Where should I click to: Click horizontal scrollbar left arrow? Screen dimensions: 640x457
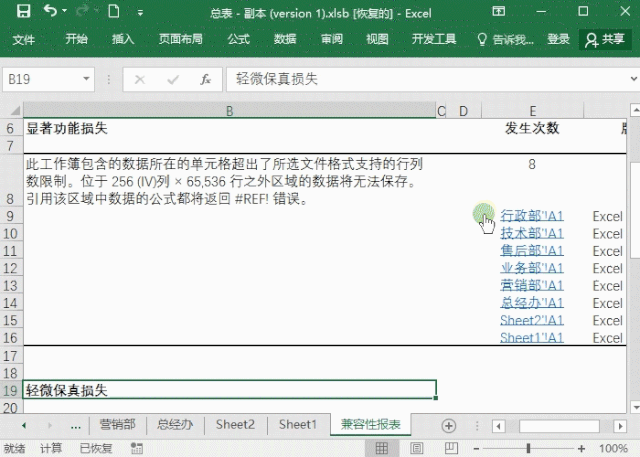(498, 426)
